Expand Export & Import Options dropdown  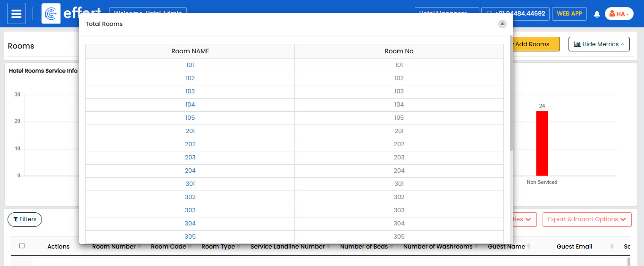(587, 219)
